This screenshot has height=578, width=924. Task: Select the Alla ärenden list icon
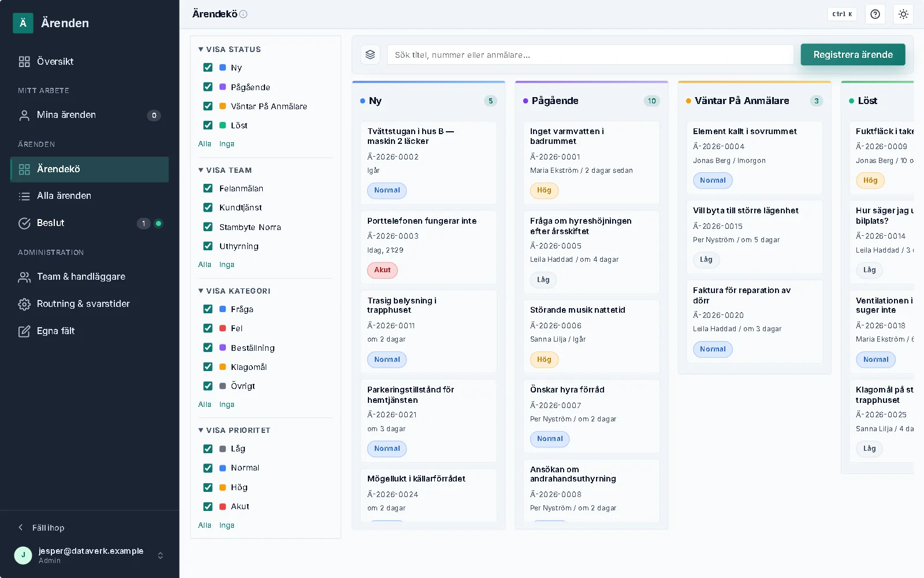[24, 196]
